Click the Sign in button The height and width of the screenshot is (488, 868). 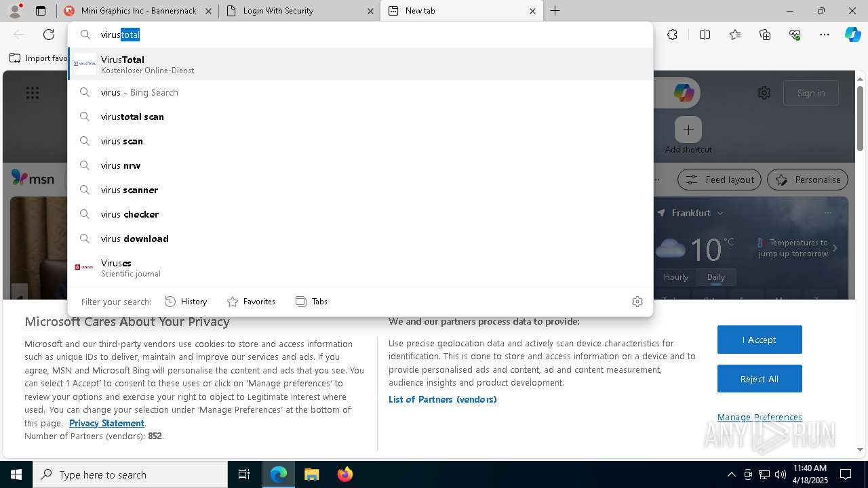811,93
